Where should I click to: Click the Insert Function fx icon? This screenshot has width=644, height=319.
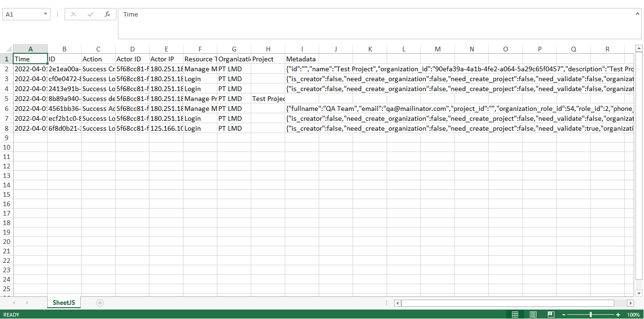pyautogui.click(x=107, y=14)
